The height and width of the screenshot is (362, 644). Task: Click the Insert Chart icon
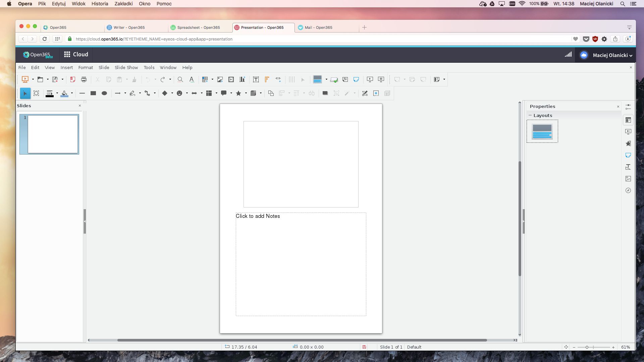point(242,79)
